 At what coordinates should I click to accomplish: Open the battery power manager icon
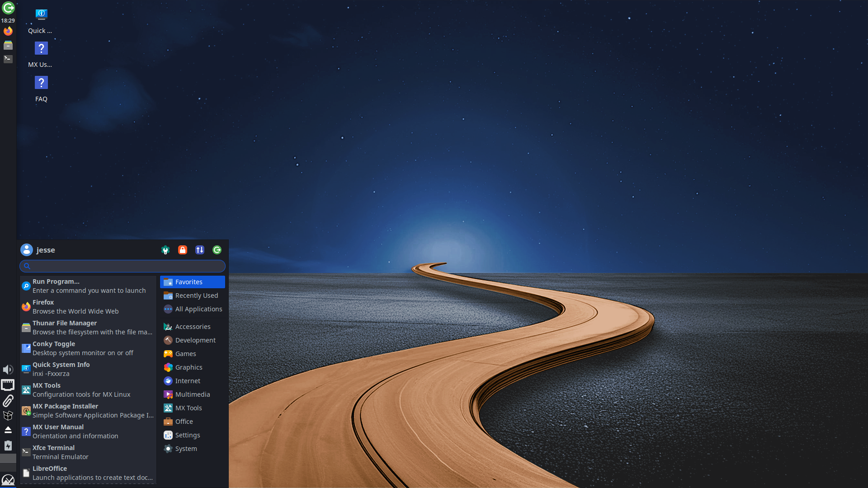pyautogui.click(x=8, y=446)
